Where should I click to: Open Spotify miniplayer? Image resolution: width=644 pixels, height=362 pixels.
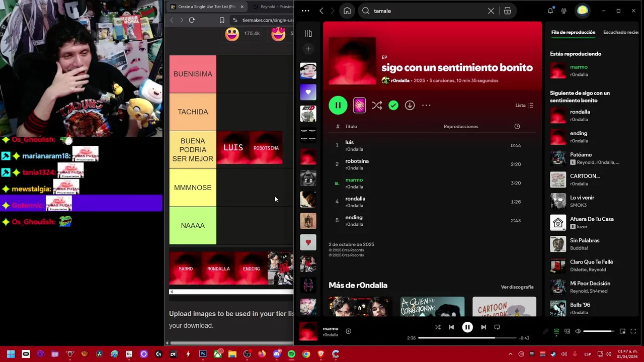click(x=622, y=331)
